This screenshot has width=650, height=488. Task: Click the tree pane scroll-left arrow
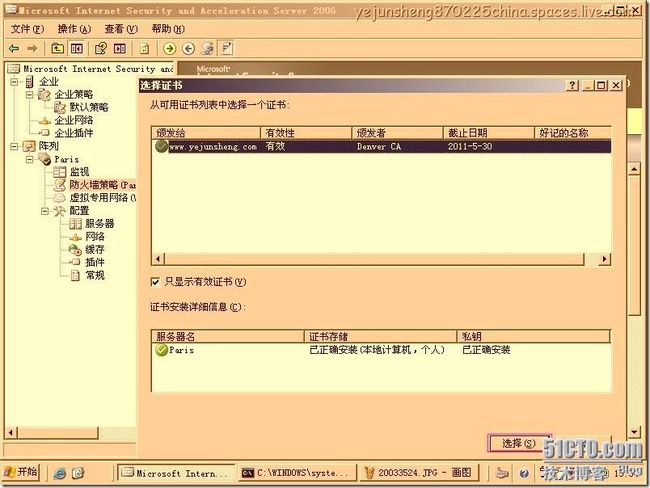11,433
